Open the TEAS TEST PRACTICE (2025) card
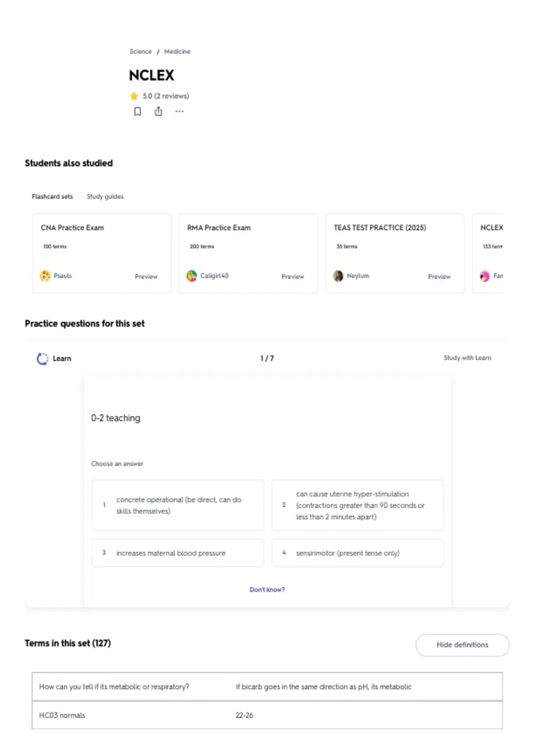This screenshot has width=534, height=756. pos(395,253)
